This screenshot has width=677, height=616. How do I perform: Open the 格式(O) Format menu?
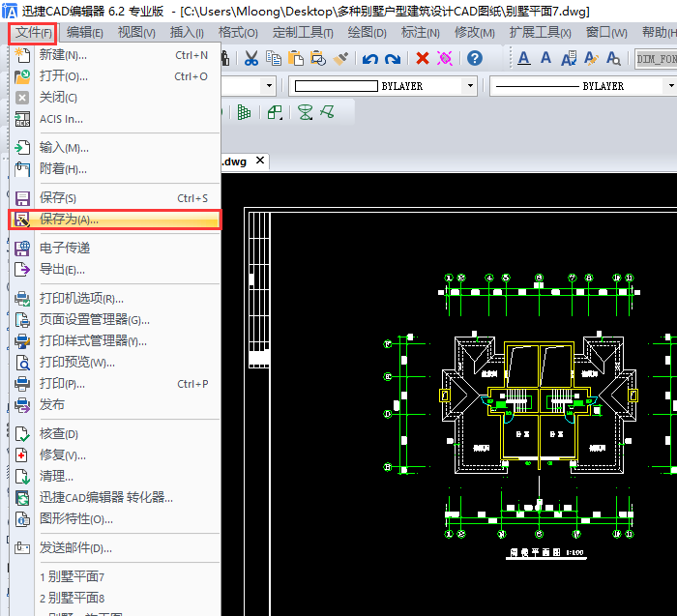pos(238,32)
